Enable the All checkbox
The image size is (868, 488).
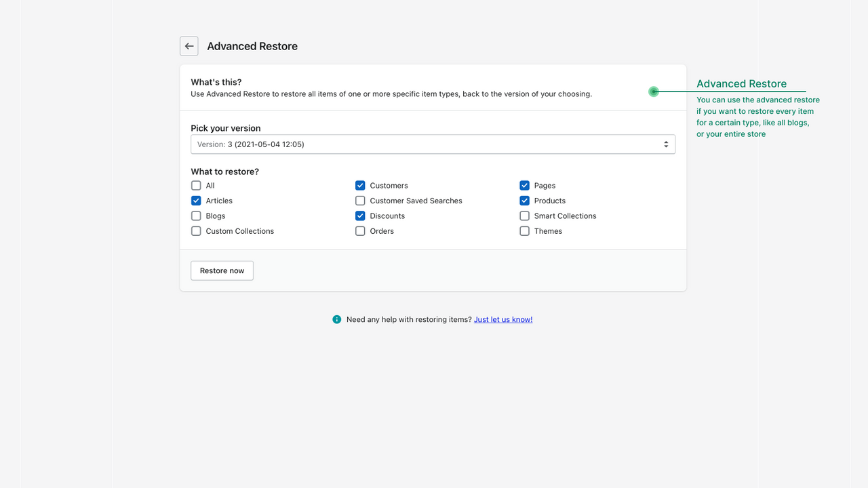click(195, 185)
